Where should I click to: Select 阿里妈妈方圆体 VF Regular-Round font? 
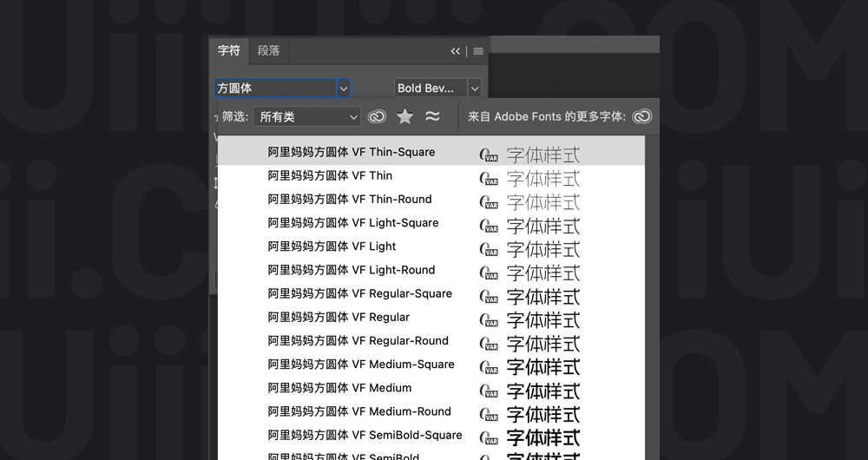[431, 342]
